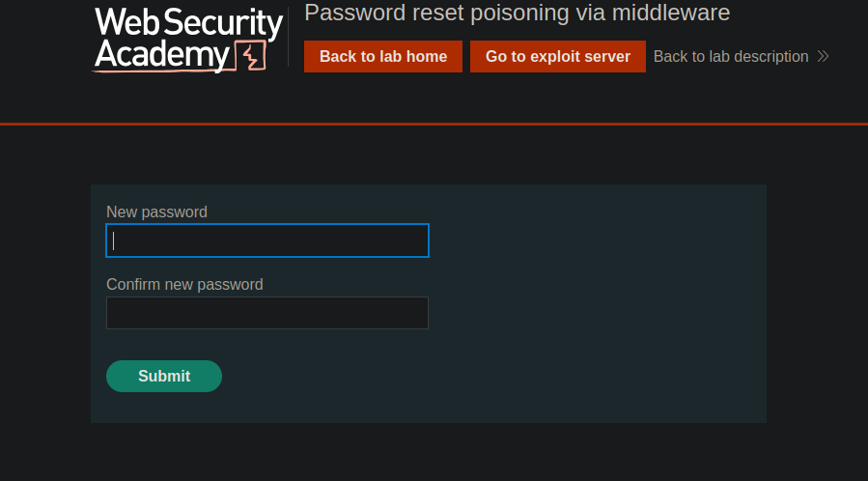The width and height of the screenshot is (868, 481).
Task: Click empty form panel area beside Submit
Action: tap(483, 376)
